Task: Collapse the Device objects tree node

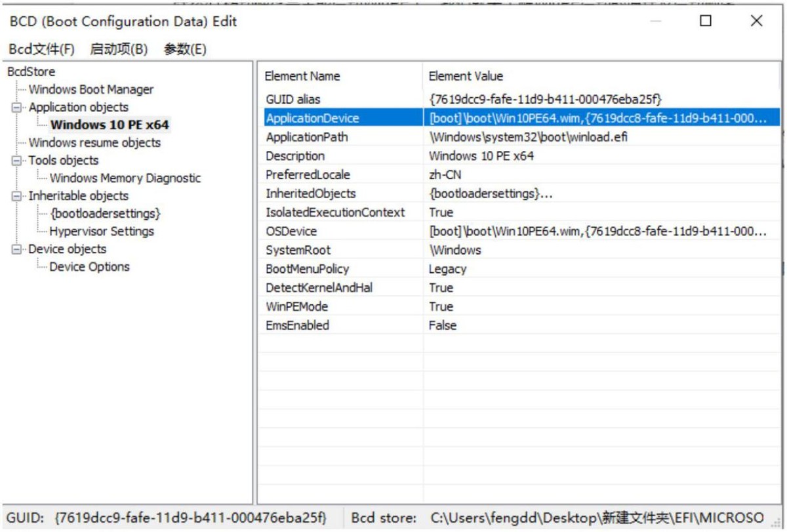Action: pos(16,249)
